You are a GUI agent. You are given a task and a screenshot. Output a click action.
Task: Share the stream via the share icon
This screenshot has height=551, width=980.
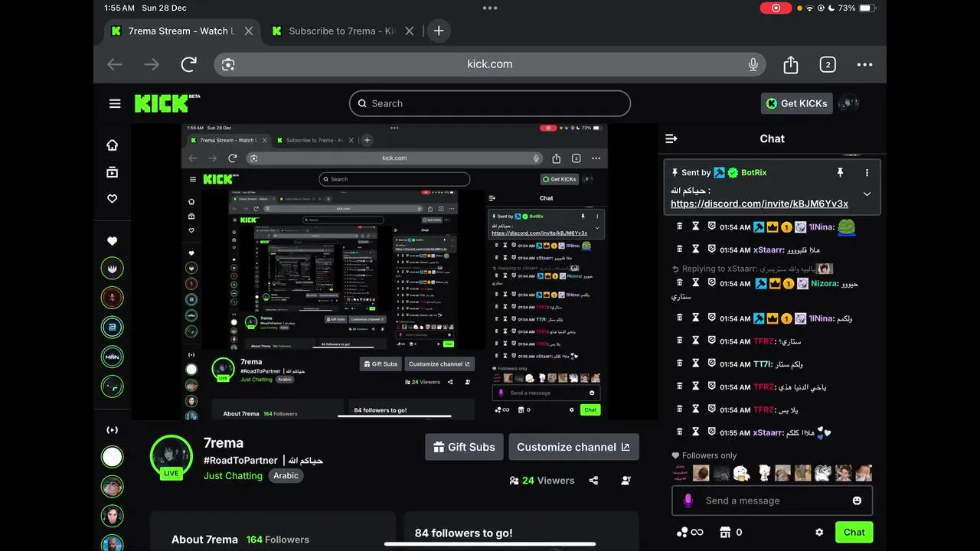click(x=593, y=481)
